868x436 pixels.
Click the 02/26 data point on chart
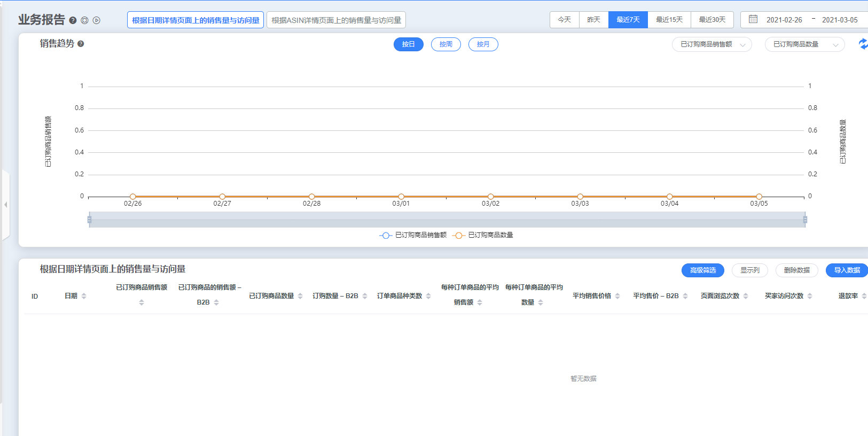133,197
